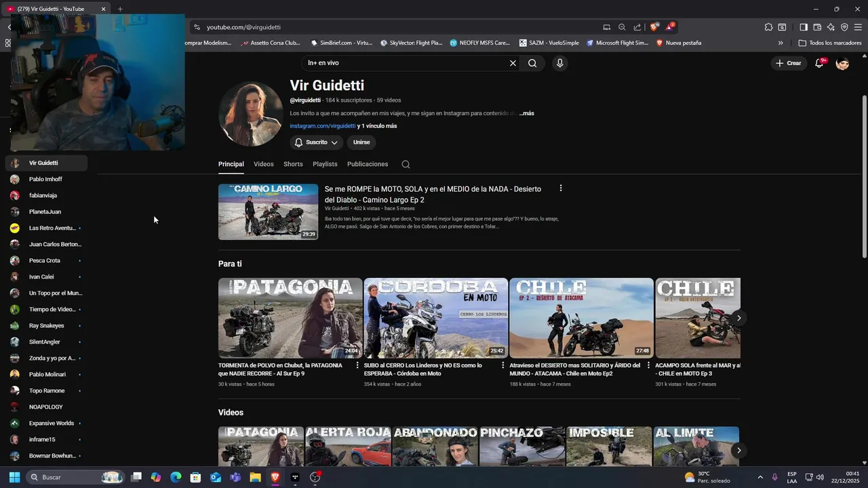
Task: Click the Unirse button
Action: [361, 142]
